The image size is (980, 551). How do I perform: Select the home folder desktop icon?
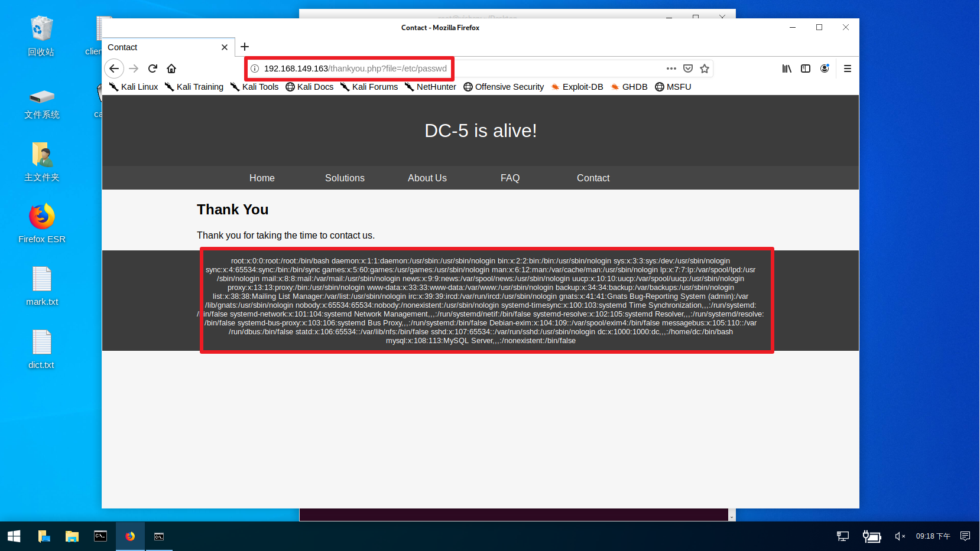point(41,162)
